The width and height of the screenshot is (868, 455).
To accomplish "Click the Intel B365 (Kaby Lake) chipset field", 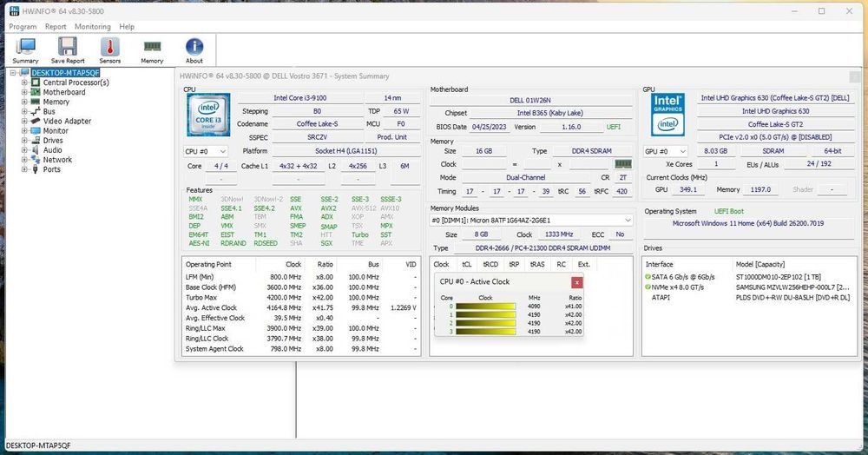I will coord(549,113).
